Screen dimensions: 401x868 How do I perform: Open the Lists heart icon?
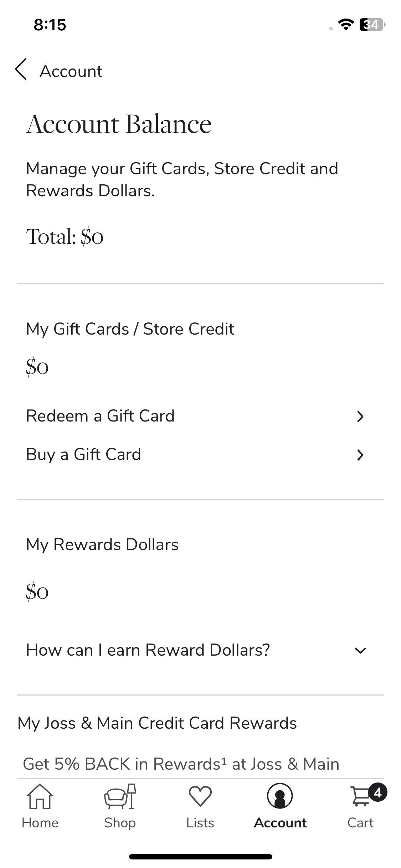coord(200,796)
